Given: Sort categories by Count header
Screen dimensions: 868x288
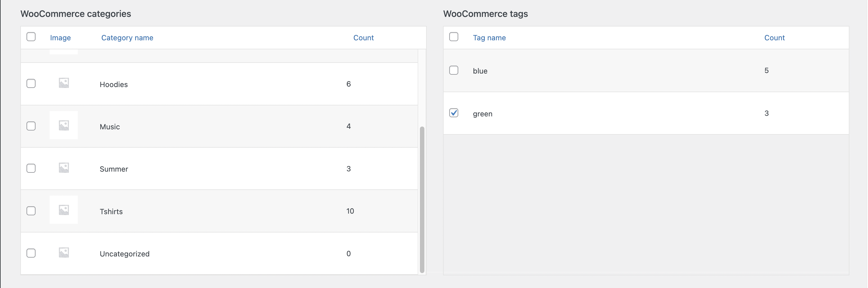Looking at the screenshot, I should coord(363,38).
